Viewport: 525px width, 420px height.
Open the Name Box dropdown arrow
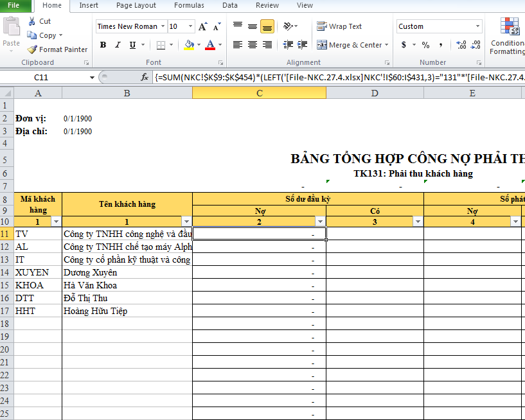pyautogui.click(x=92, y=78)
